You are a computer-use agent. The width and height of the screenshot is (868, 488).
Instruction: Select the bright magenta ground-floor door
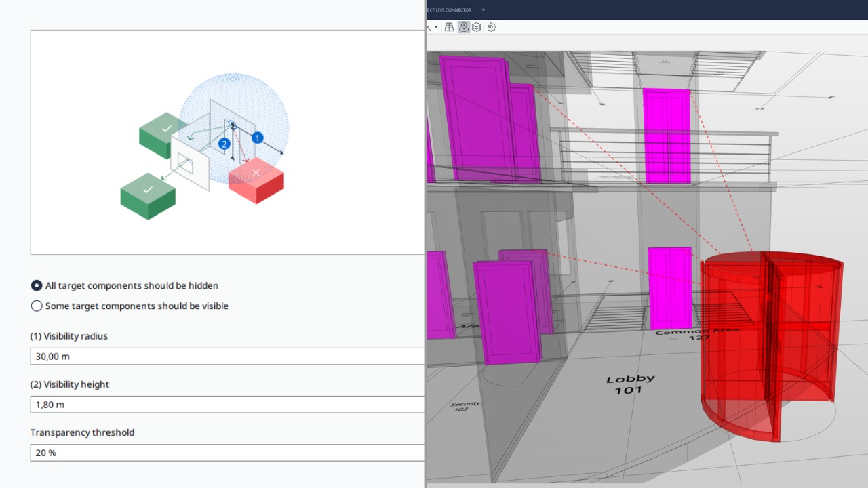669,288
